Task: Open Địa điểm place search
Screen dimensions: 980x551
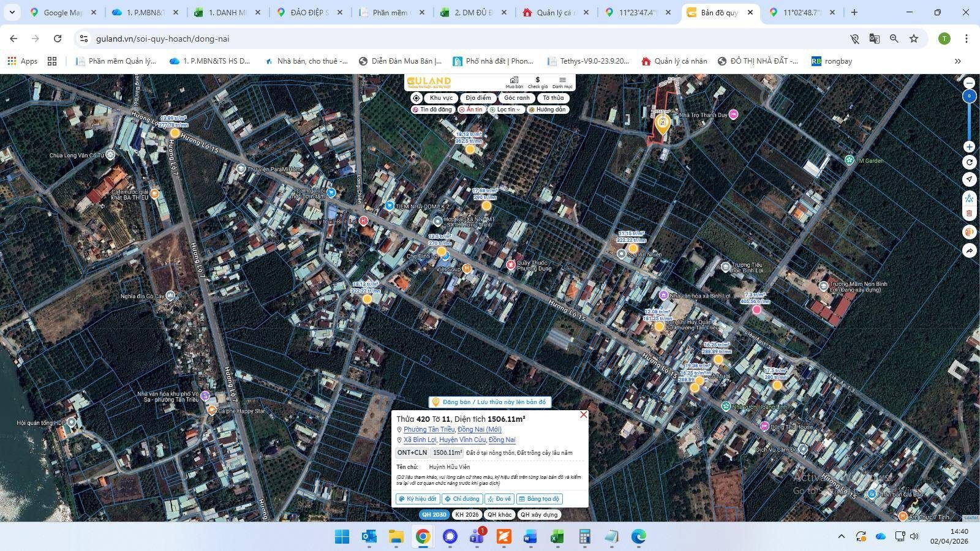Action: tap(478, 98)
